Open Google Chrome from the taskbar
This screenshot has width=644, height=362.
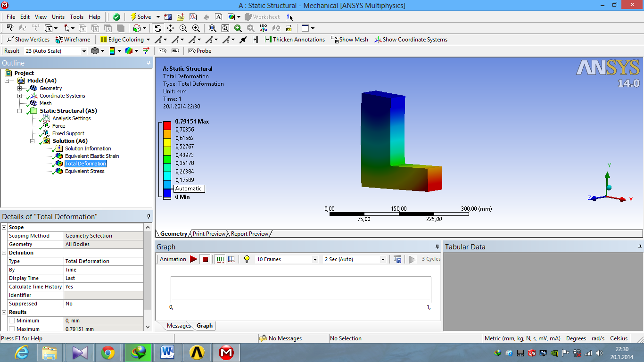(108, 353)
